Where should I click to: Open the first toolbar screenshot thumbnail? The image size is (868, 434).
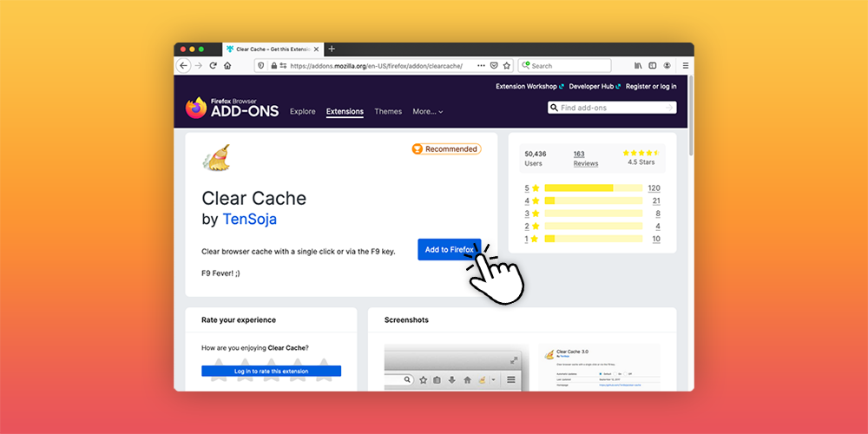(x=457, y=367)
